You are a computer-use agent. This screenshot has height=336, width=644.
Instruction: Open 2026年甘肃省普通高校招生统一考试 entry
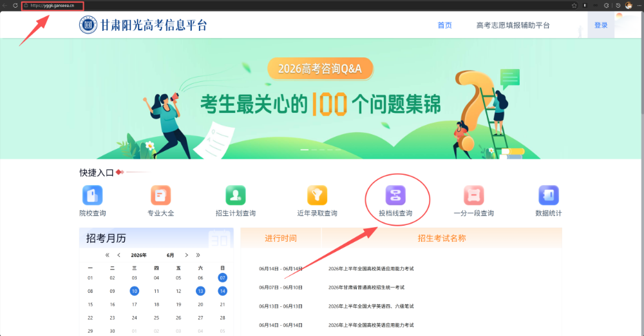(366, 287)
